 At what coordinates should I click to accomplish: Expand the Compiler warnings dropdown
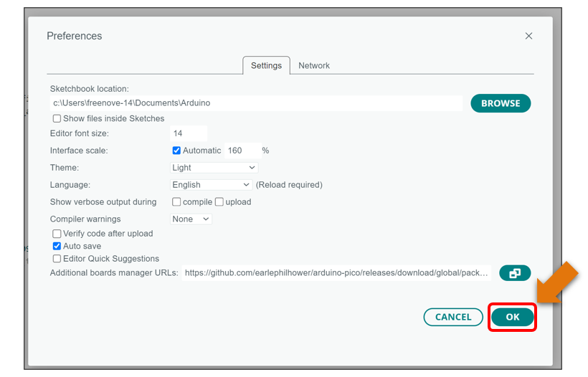191,219
